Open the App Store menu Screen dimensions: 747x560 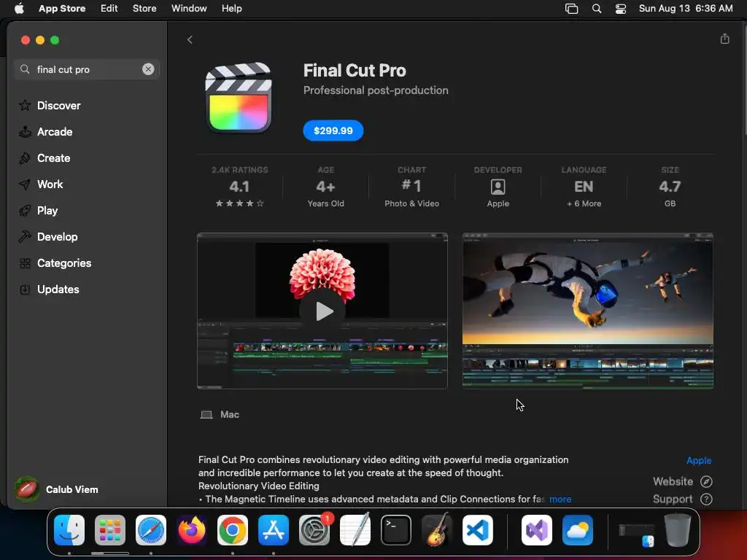[62, 9]
